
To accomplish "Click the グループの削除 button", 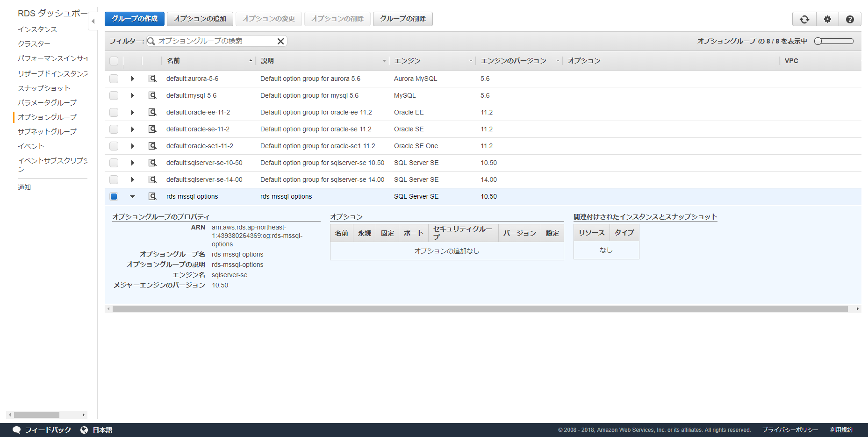I will [x=402, y=19].
